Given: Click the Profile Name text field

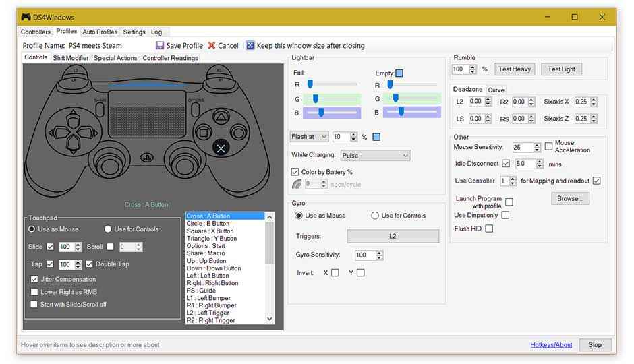Looking at the screenshot, I should pos(109,46).
